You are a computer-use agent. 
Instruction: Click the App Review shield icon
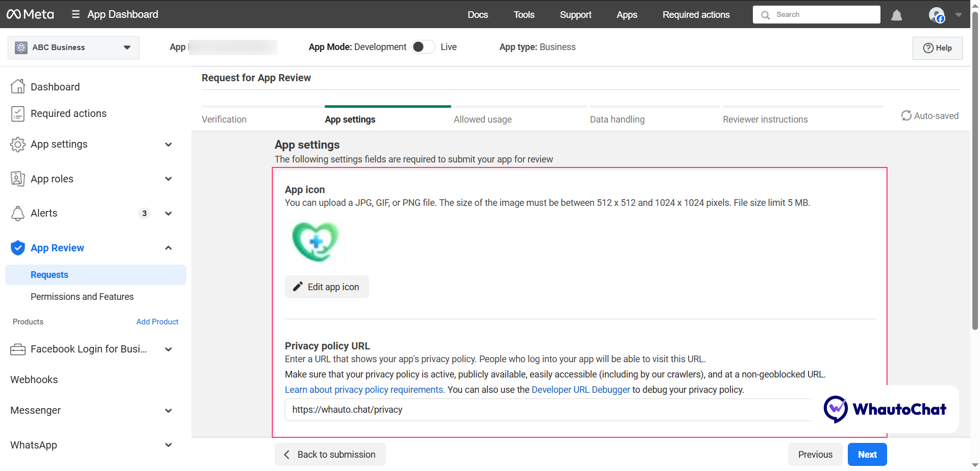point(18,248)
